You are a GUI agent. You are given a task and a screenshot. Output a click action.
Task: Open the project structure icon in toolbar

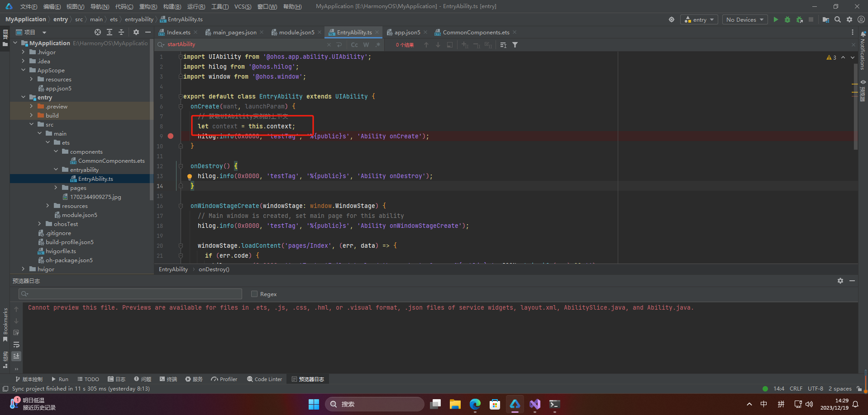pyautogui.click(x=825, y=19)
